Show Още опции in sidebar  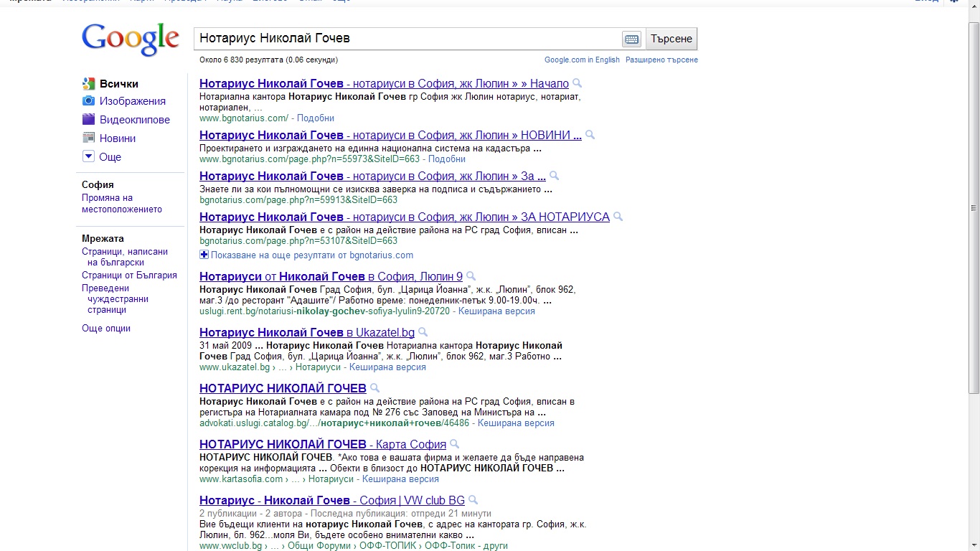[106, 329]
